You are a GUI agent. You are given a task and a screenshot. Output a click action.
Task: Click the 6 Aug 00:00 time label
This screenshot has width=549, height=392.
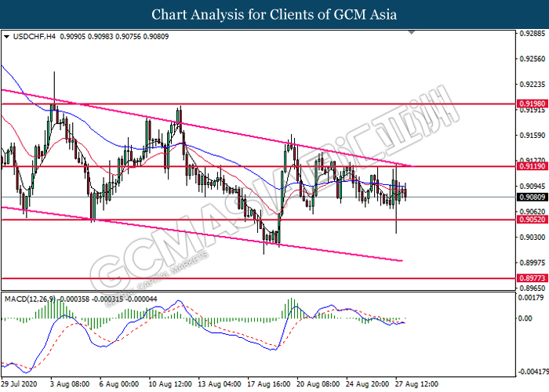(x=119, y=384)
